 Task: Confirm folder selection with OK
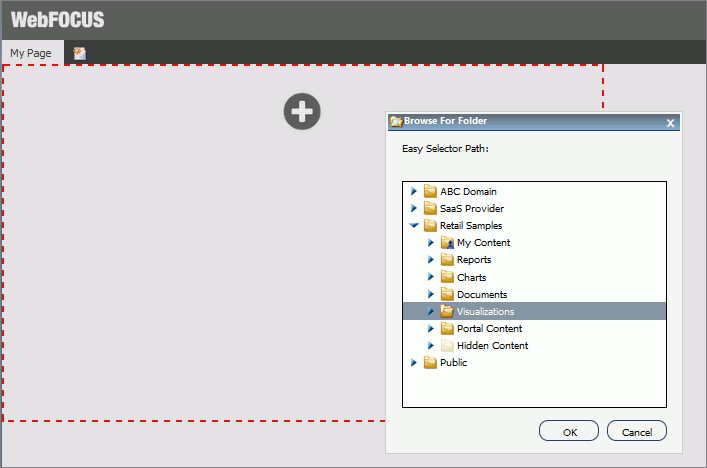569,431
